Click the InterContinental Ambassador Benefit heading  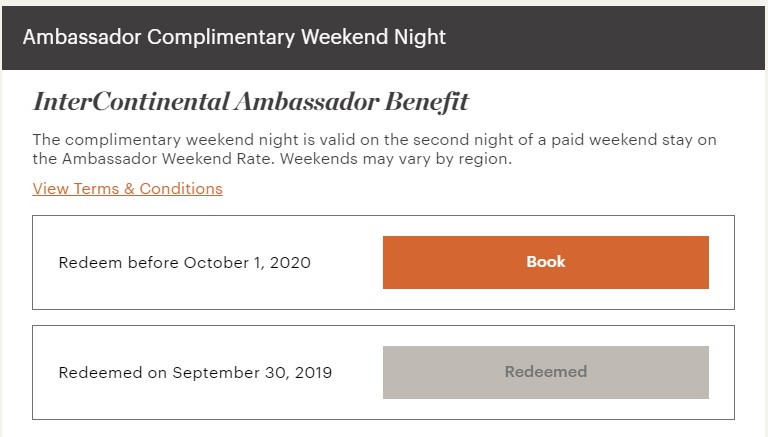[251, 102]
